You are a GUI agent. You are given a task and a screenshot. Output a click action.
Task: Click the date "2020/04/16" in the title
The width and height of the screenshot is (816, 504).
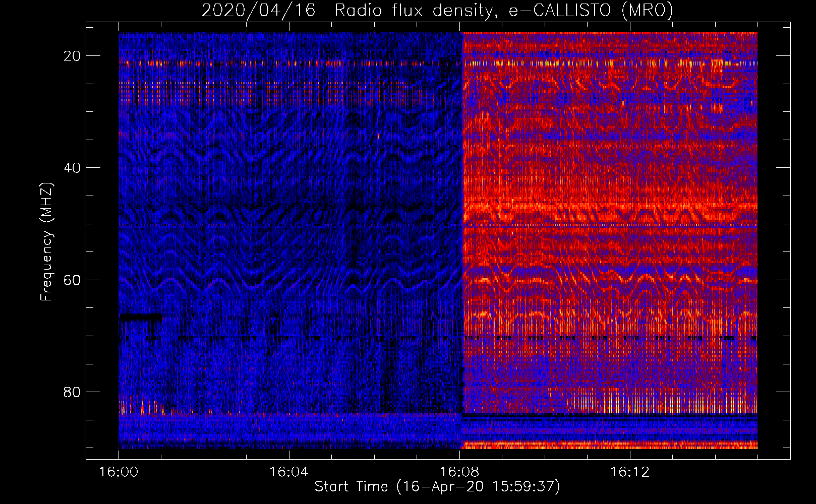click(x=259, y=10)
